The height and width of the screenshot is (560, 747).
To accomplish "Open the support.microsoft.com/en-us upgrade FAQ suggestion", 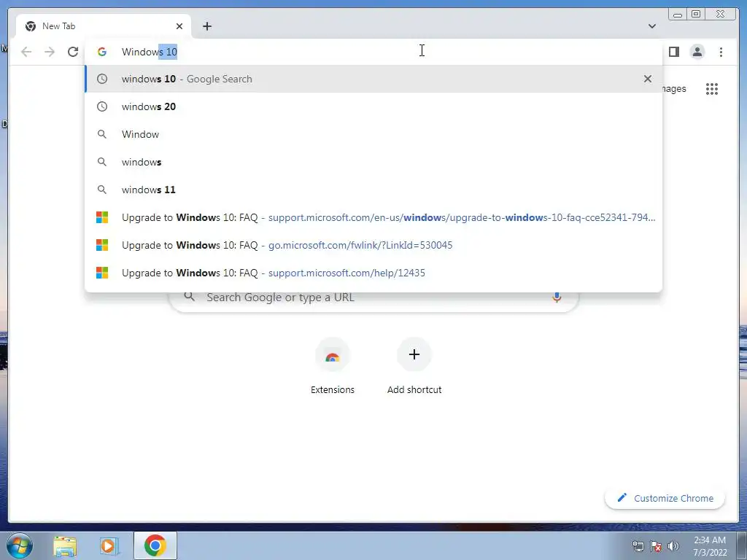I will (373, 217).
